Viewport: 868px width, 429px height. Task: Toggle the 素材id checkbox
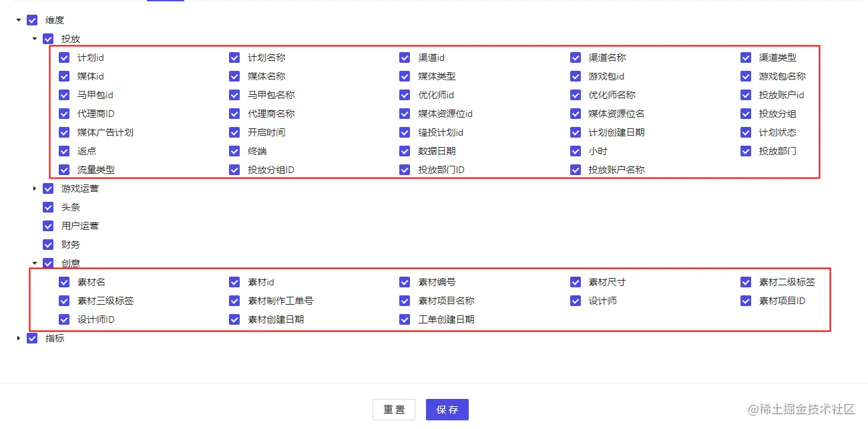pos(234,282)
